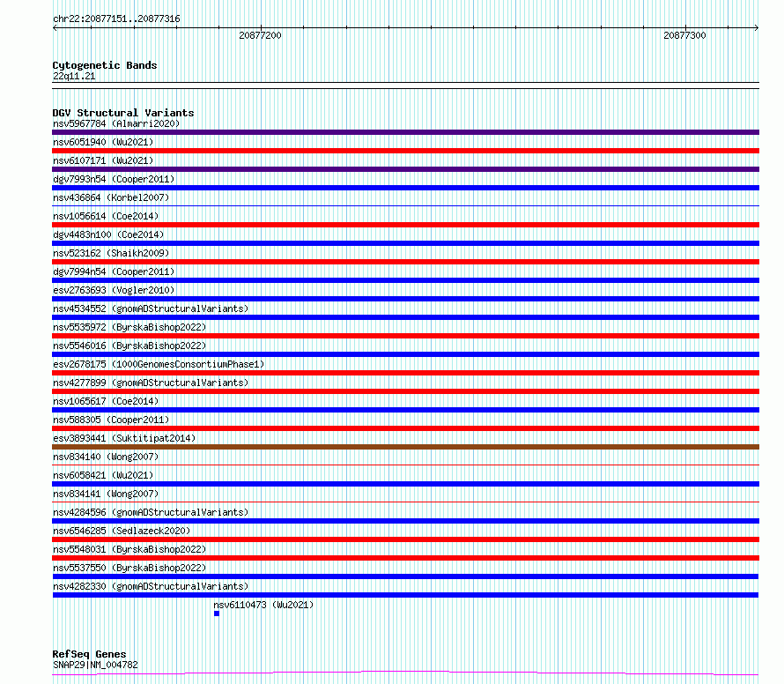Click the brown bar under esv3893441
The image size is (784, 684).
[x=405, y=447]
